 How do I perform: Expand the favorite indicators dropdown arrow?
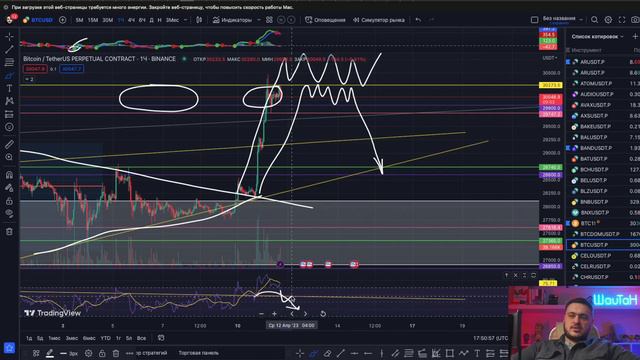(x=258, y=20)
